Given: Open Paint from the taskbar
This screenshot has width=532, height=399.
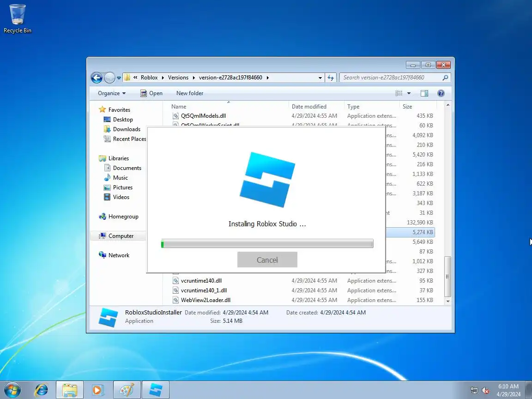Looking at the screenshot, I should (127, 390).
